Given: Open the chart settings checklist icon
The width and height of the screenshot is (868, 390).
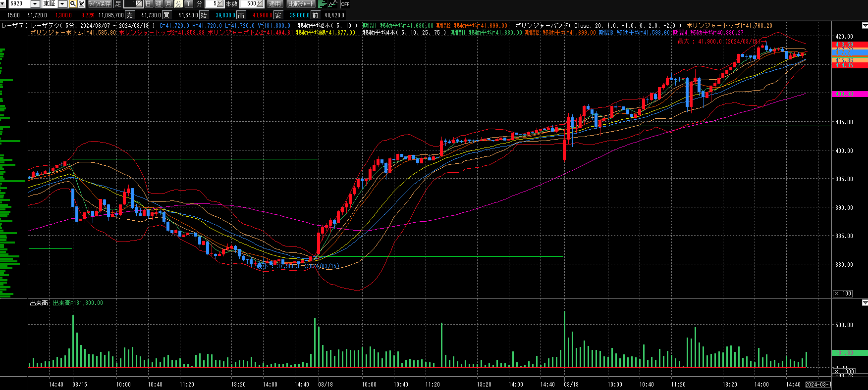Looking at the screenshot, I should (x=81, y=4).
